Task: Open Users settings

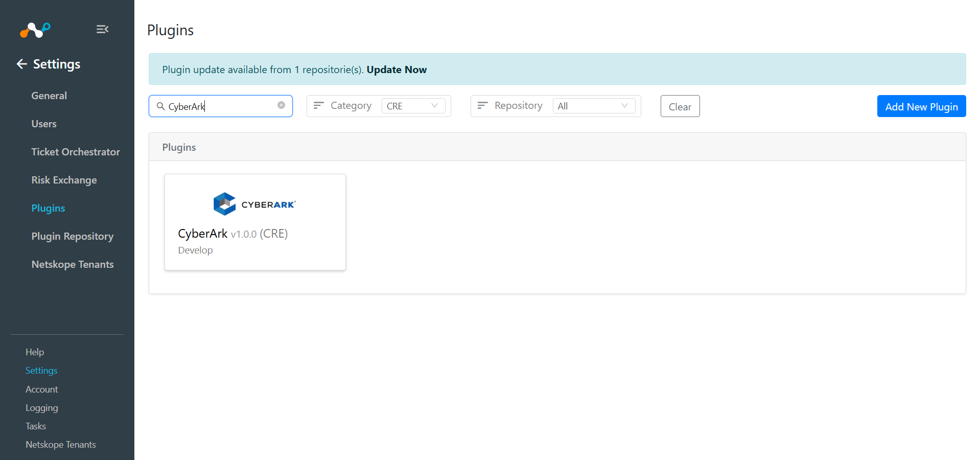Action: (x=44, y=124)
